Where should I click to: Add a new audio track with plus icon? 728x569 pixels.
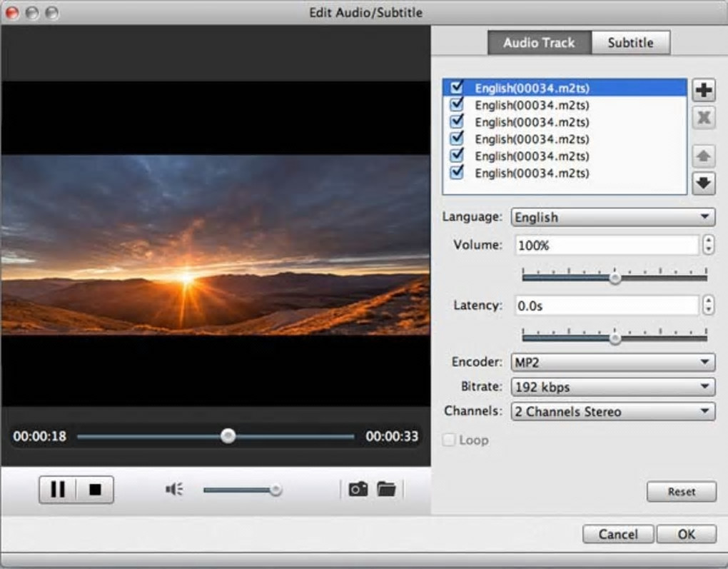point(704,90)
